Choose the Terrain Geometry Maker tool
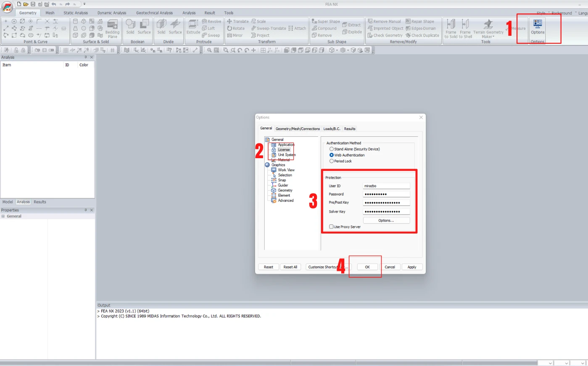The height and width of the screenshot is (366, 588). (x=488, y=29)
